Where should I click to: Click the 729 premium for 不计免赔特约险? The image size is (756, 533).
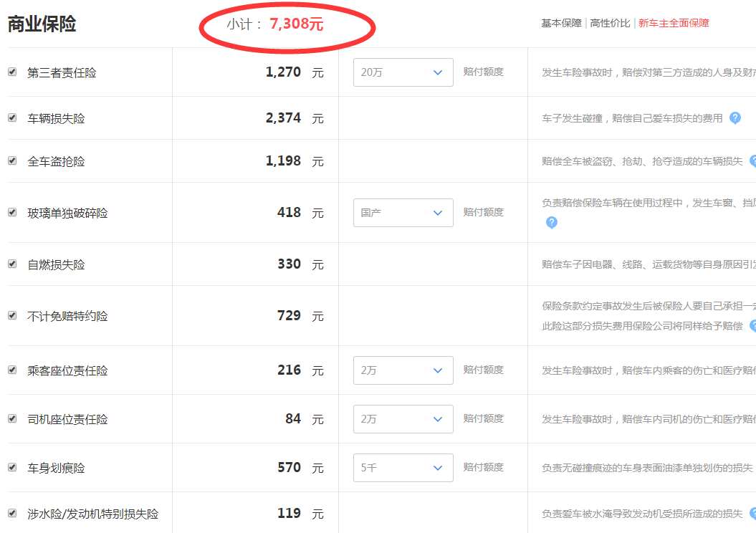coord(289,315)
